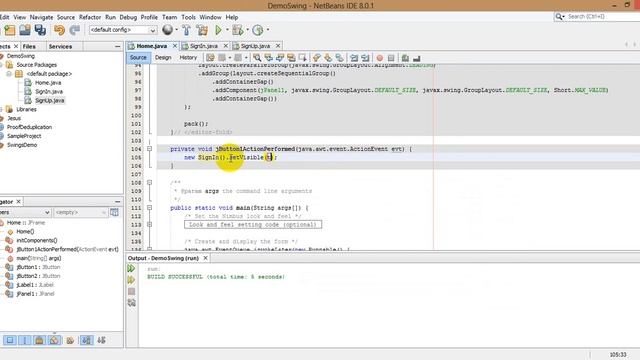
Task: Open the Tools menu
Action: tap(188, 17)
